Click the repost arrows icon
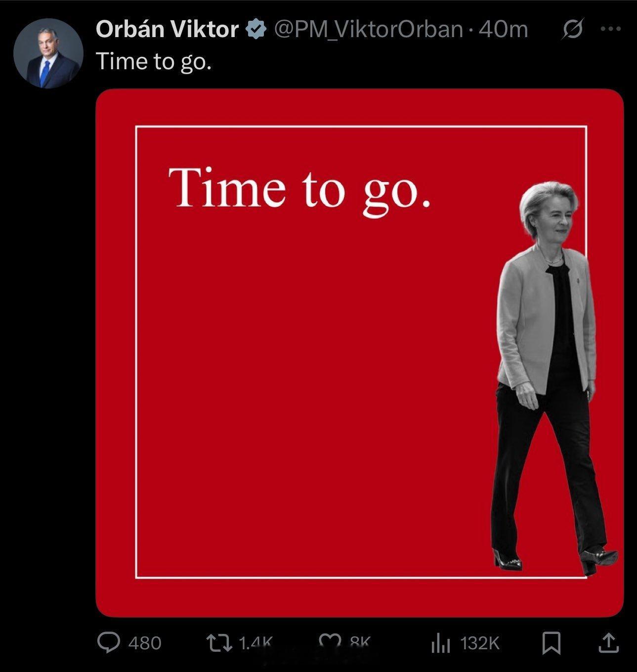 click(x=218, y=643)
